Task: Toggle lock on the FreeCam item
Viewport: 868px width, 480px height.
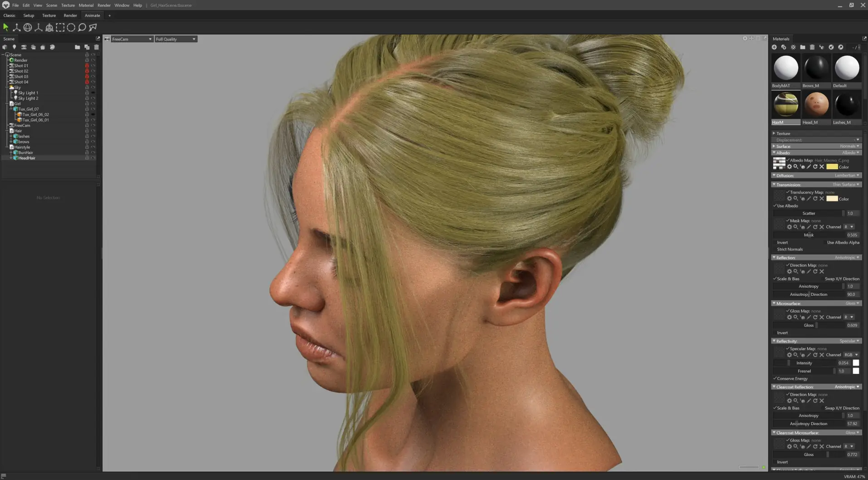Action: [x=87, y=126]
